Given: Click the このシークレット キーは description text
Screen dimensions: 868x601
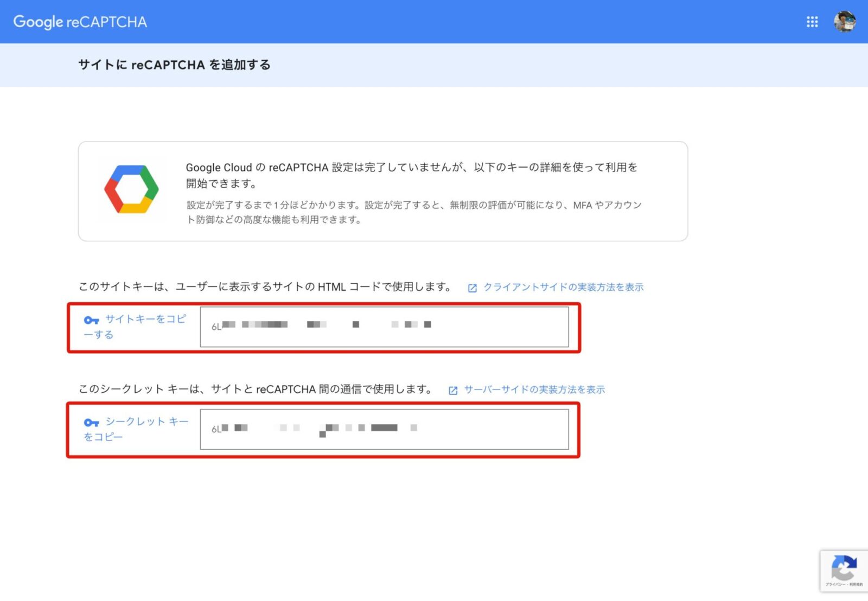Looking at the screenshot, I should (256, 389).
